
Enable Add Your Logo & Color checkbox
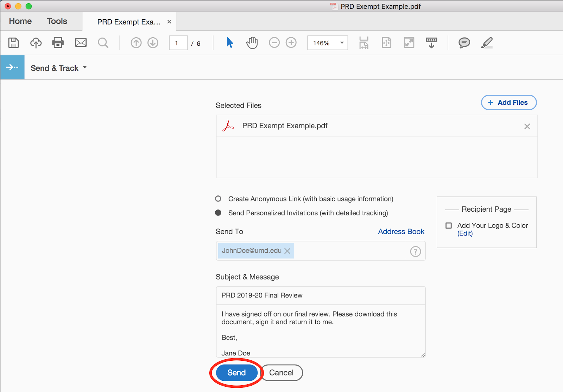pyautogui.click(x=449, y=225)
